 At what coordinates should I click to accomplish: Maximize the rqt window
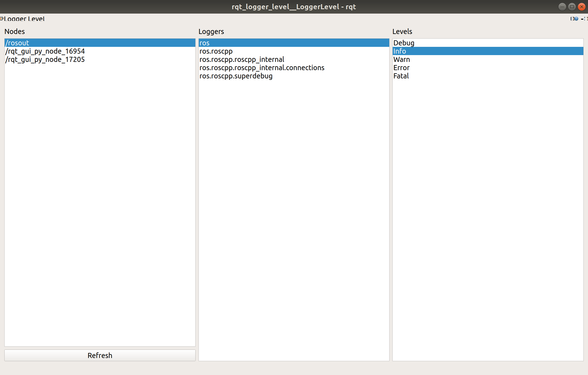coord(572,7)
